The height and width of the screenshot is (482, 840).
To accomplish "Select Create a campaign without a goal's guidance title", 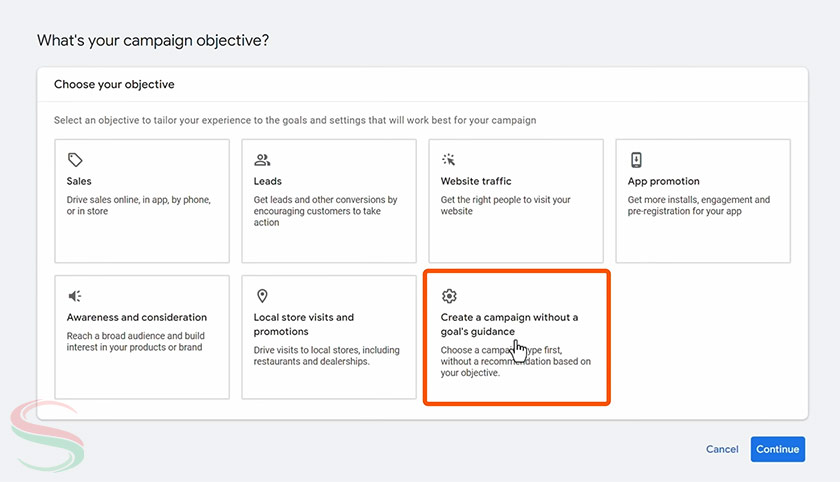I will click(509, 324).
